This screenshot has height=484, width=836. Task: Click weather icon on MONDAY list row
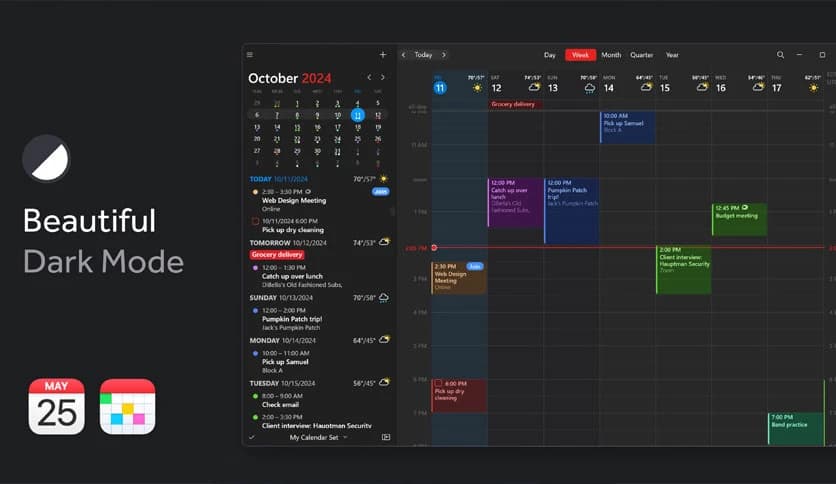384,340
